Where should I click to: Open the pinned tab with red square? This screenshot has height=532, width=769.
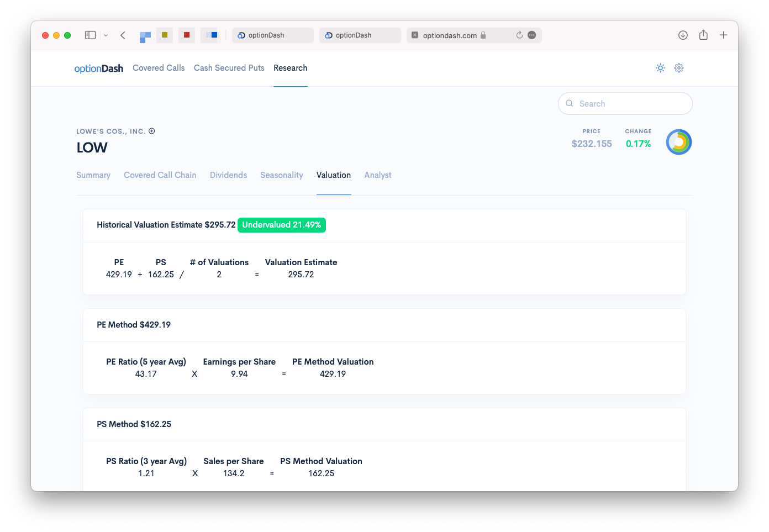(187, 35)
